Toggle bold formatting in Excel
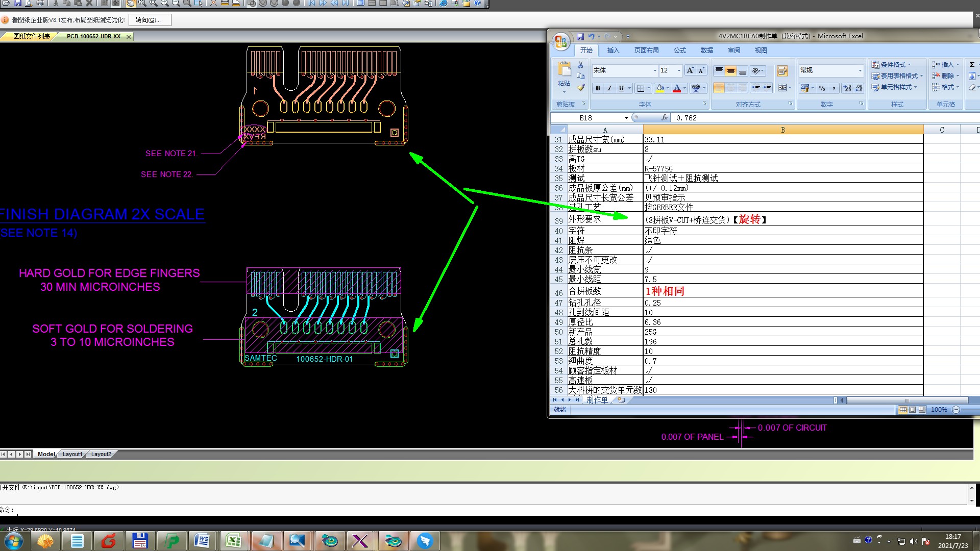The height and width of the screenshot is (551, 980). (x=598, y=88)
